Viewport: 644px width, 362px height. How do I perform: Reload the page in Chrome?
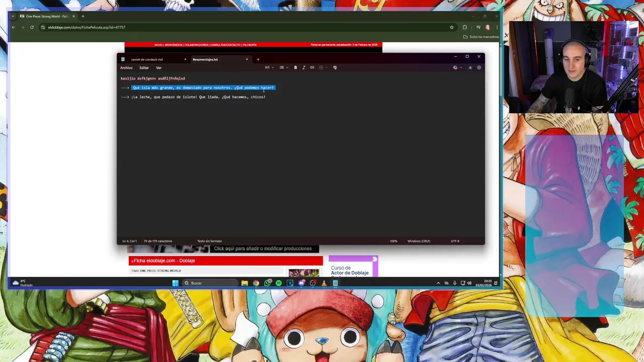point(32,27)
